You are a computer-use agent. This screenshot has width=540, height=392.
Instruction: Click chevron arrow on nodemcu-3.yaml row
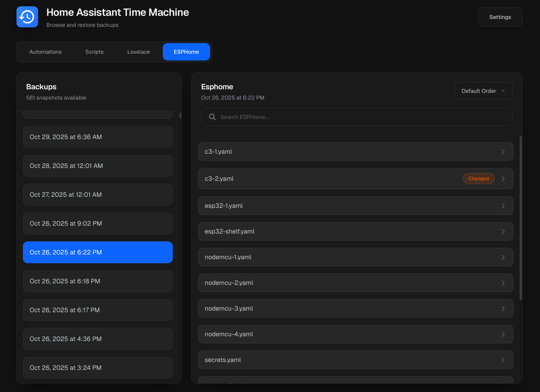point(503,308)
